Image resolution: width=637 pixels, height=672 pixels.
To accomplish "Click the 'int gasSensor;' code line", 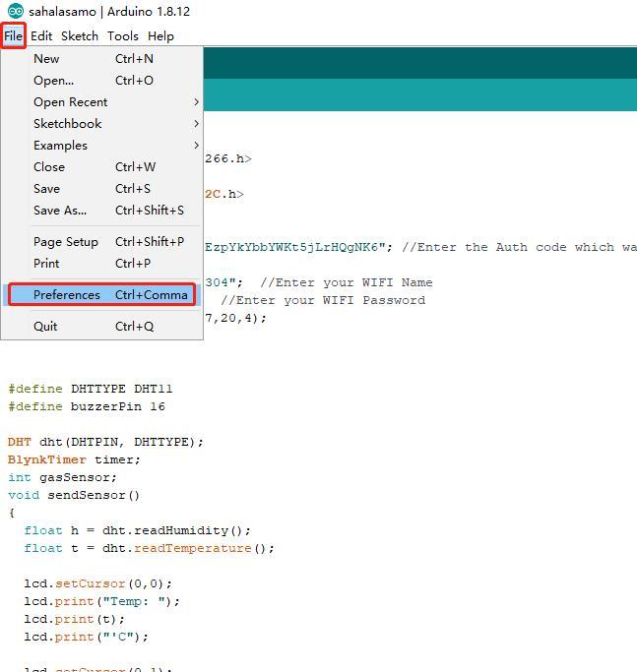I will click(62, 477).
